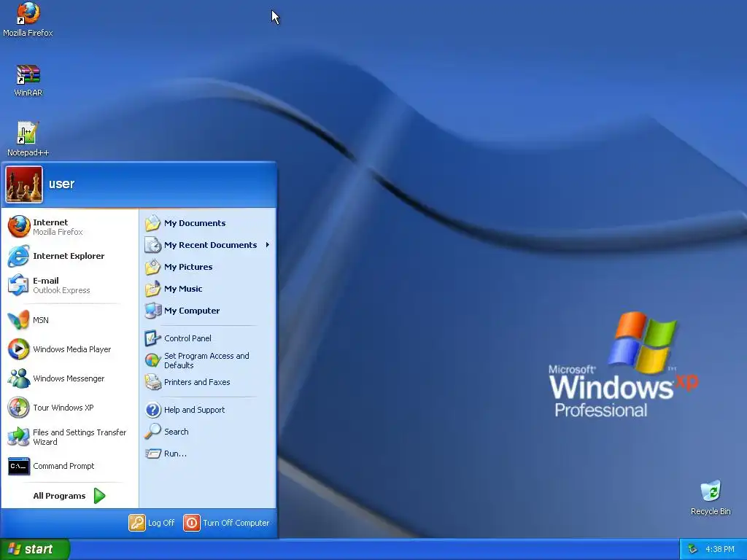Open the WinRAR desktop shortcut
The image size is (747, 560).
coord(28,80)
